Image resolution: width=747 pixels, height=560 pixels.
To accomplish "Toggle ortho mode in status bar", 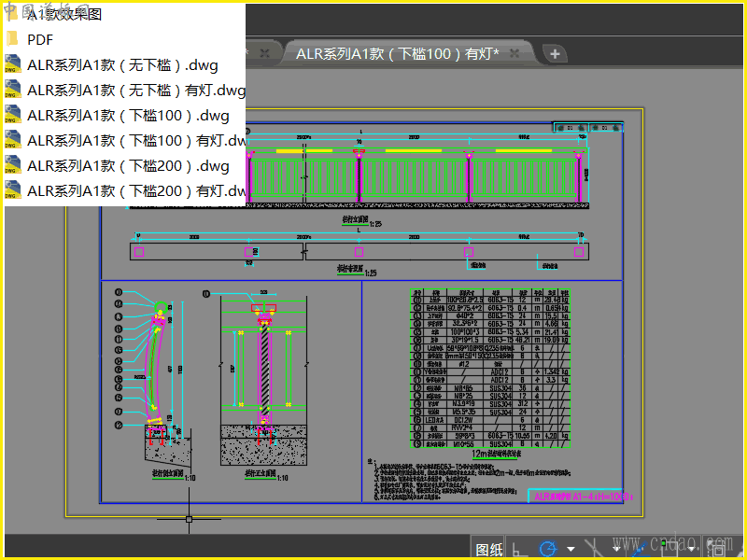I will coord(518,549).
